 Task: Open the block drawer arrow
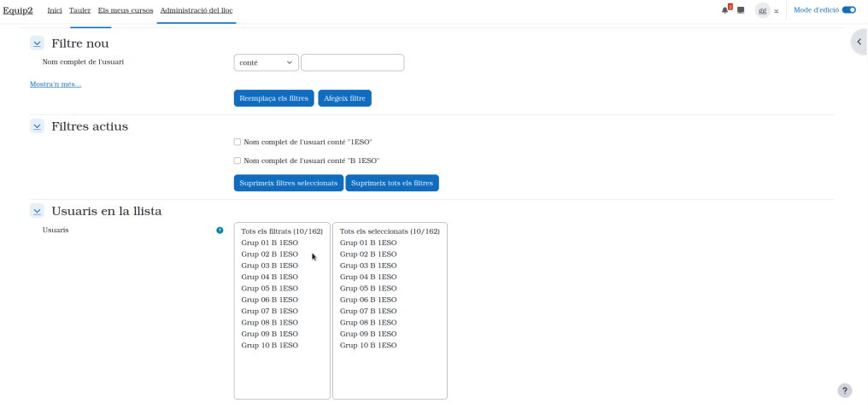point(859,42)
